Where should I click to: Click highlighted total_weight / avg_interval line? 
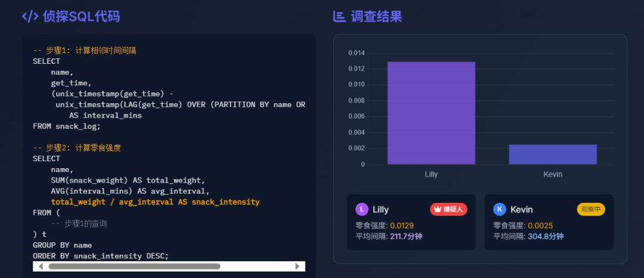(x=155, y=202)
